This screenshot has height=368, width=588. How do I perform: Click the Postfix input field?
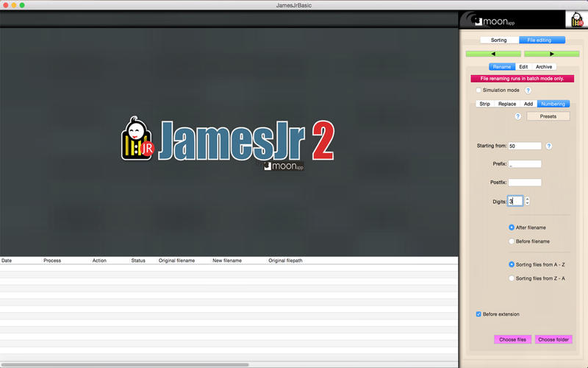pyautogui.click(x=525, y=183)
